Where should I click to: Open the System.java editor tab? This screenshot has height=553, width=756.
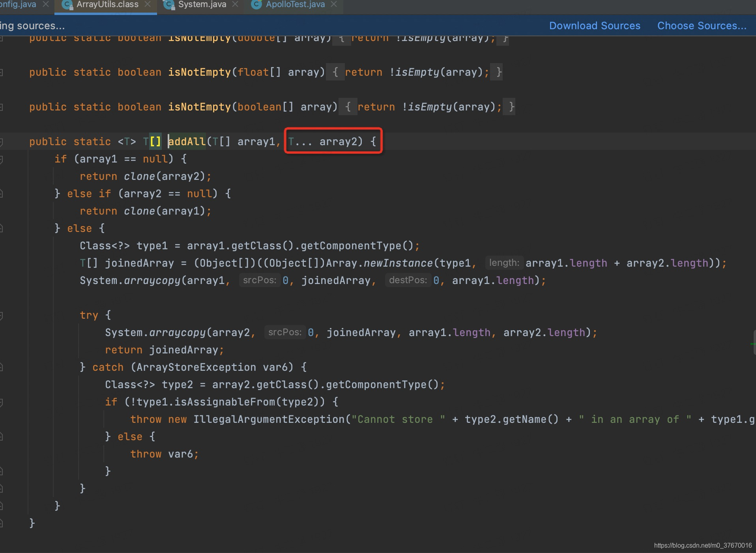[202, 5]
